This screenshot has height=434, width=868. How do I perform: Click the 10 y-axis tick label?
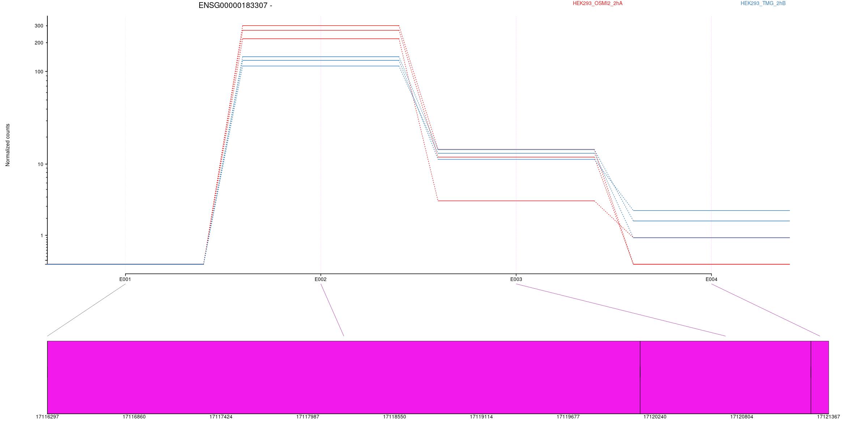(x=40, y=165)
